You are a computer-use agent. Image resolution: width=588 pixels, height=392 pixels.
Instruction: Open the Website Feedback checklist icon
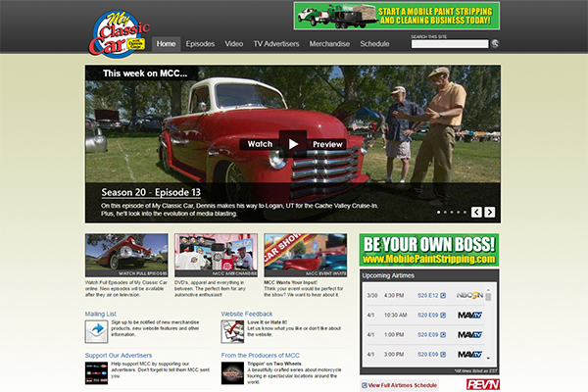(232, 331)
